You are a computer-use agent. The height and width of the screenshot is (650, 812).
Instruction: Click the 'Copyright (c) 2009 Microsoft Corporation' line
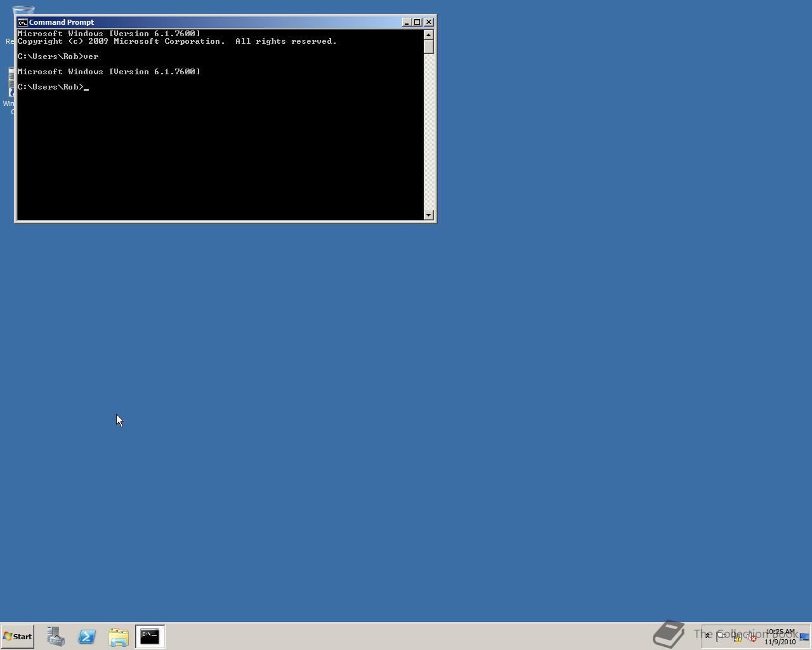[x=177, y=41]
